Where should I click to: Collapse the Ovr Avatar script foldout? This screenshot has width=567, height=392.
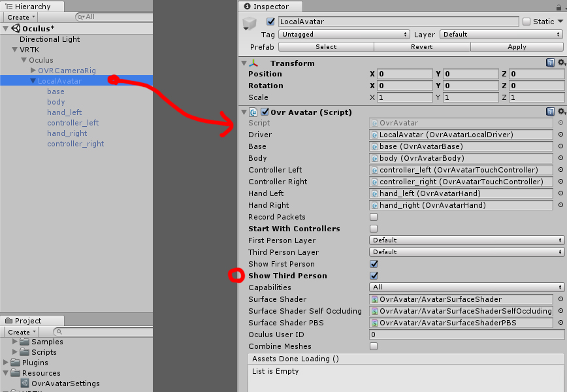pos(244,112)
